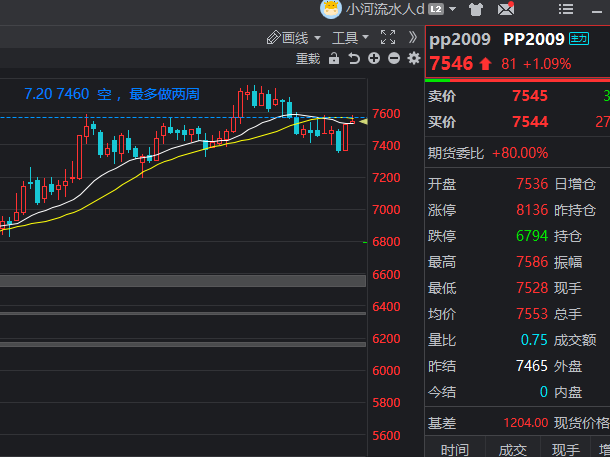Click the undo arrow icon
Screen dimensions: 610x457
click(x=354, y=58)
